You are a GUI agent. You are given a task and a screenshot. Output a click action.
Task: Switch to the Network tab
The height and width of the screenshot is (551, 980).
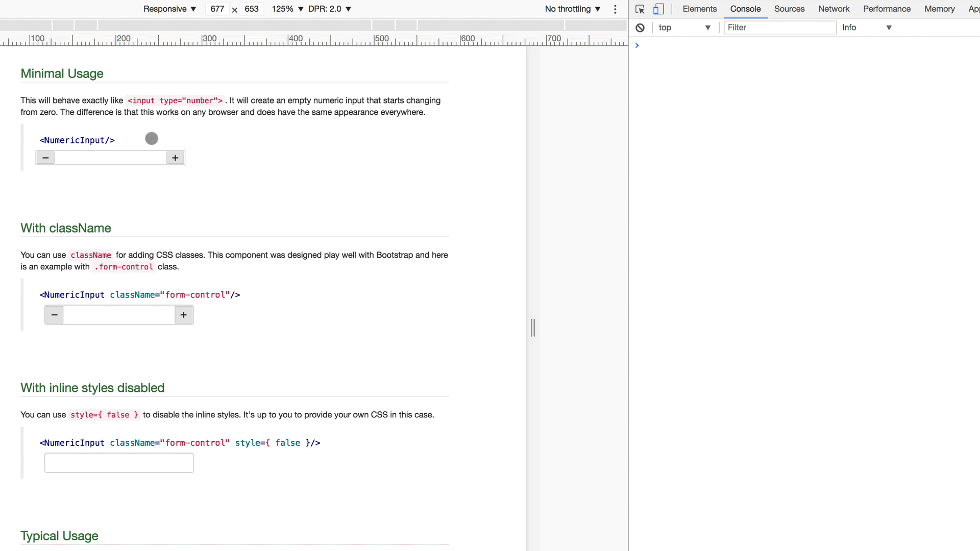pos(834,9)
